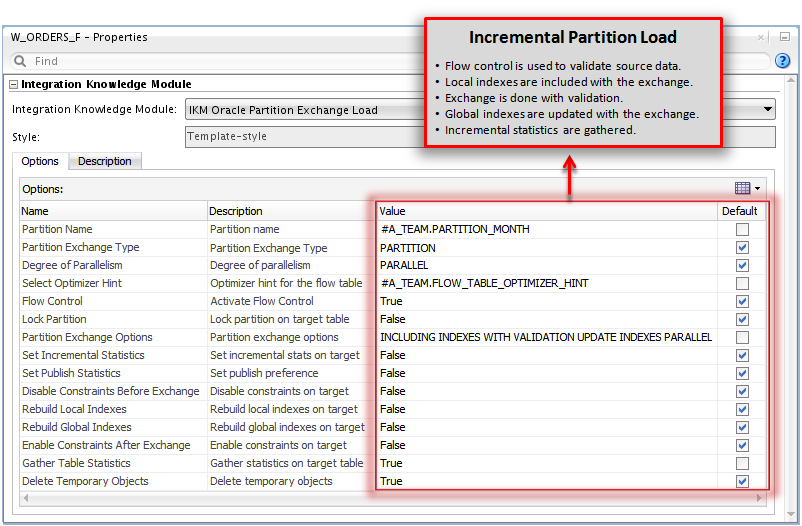
Task: Select the Gather Table Statistics True value
Action: pyautogui.click(x=547, y=463)
